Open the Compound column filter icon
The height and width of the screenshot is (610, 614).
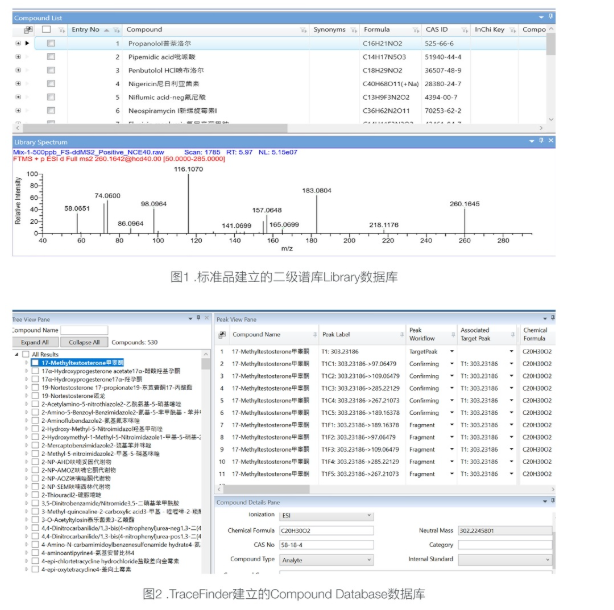[x=303, y=30]
